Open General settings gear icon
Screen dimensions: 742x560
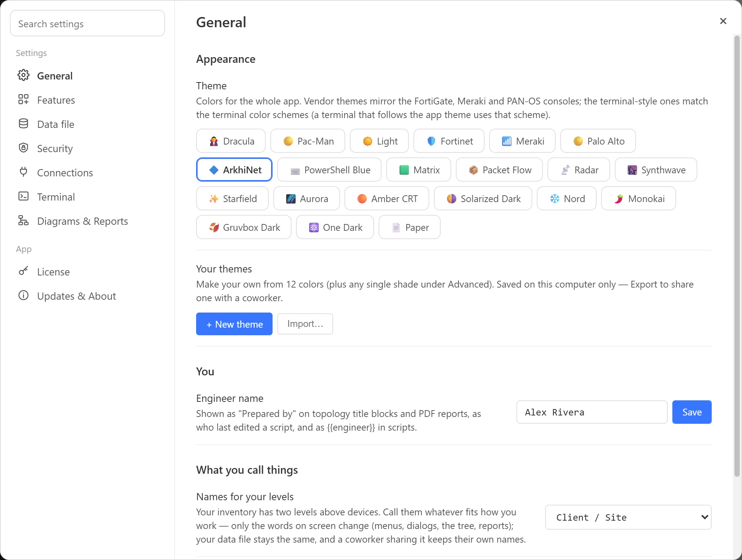pyautogui.click(x=23, y=75)
